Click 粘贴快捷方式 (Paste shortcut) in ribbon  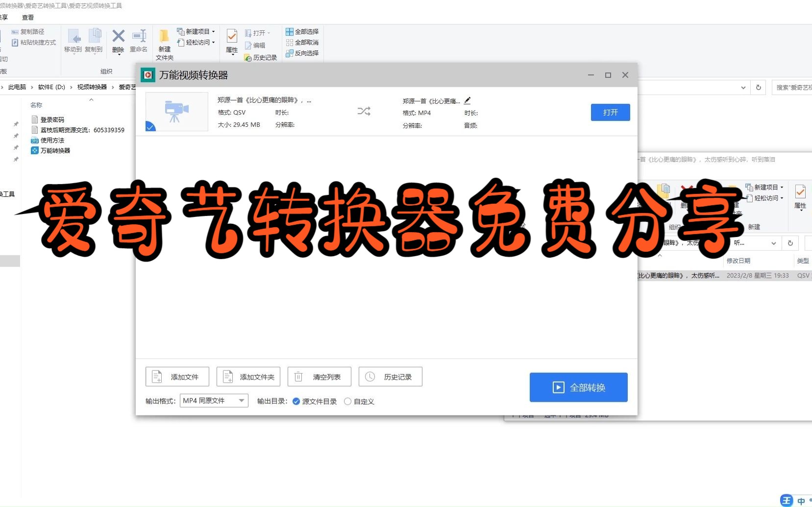pyautogui.click(x=34, y=43)
